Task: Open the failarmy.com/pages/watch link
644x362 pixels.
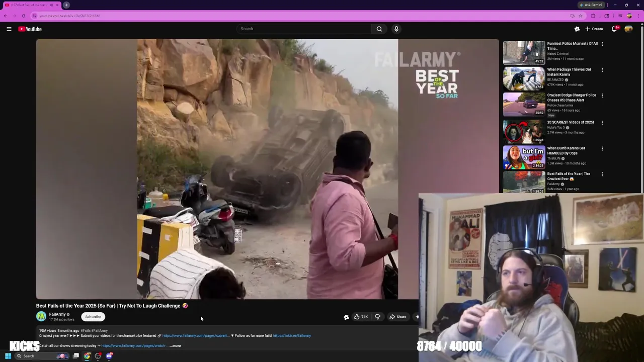Action: (x=133, y=345)
